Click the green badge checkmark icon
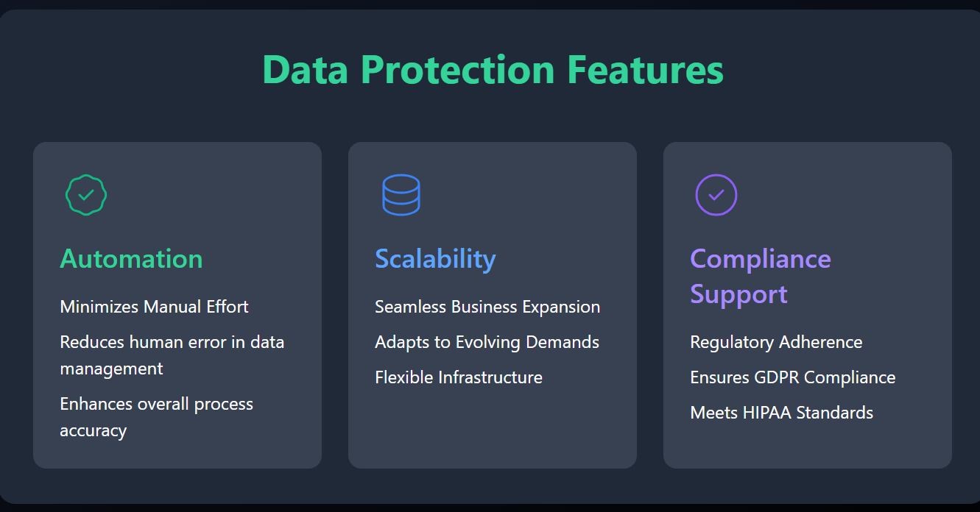 (x=86, y=195)
